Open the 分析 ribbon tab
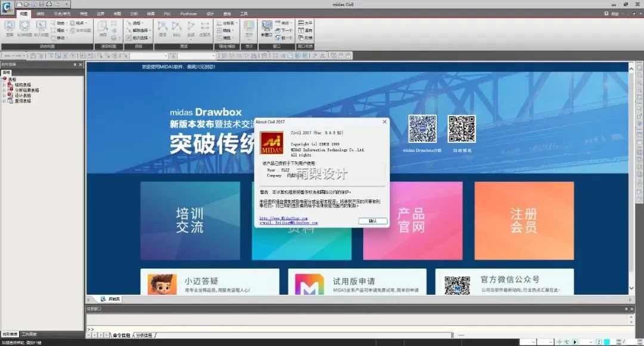The height and width of the screenshot is (346, 644). coord(134,14)
